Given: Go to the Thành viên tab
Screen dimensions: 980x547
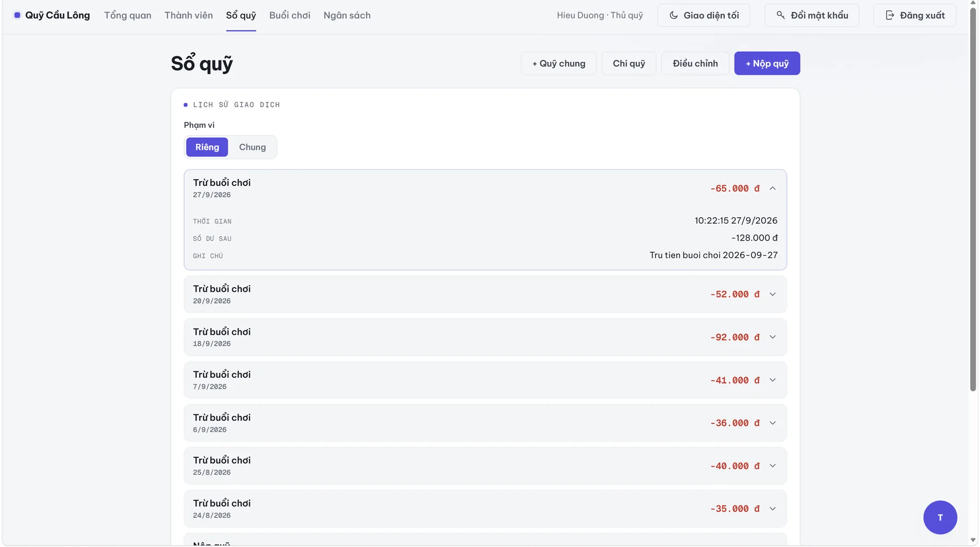Looking at the screenshot, I should 188,15.
